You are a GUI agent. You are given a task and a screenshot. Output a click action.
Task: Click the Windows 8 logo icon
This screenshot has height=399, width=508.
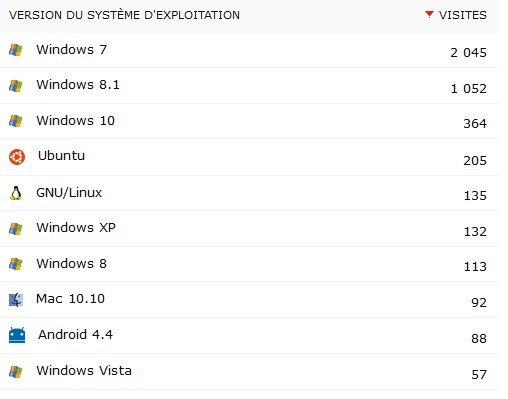click(15, 264)
